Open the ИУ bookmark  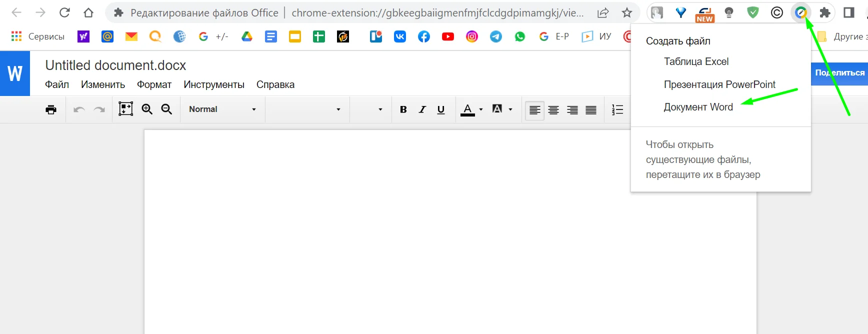click(x=596, y=36)
